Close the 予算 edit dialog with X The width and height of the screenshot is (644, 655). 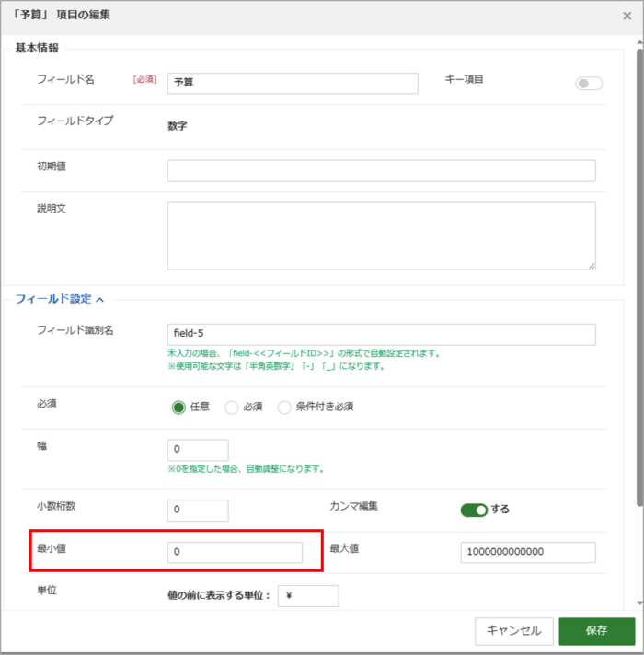pos(627,16)
